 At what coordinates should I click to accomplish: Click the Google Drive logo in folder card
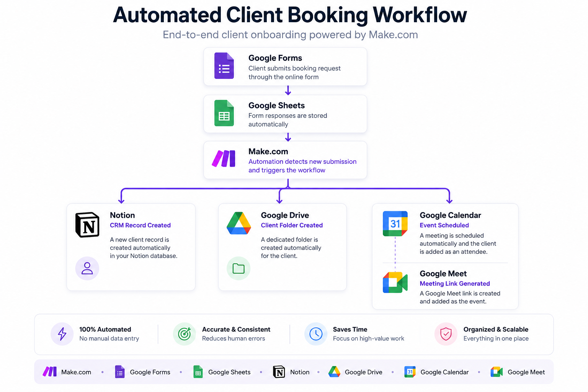[x=239, y=223]
